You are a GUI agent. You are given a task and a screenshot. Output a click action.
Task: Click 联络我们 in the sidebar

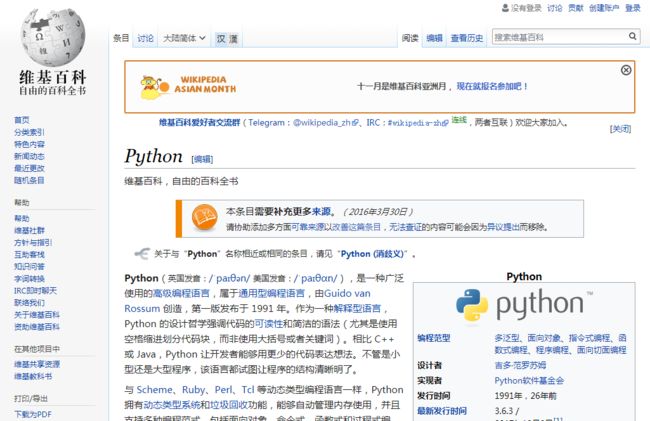tap(29, 302)
